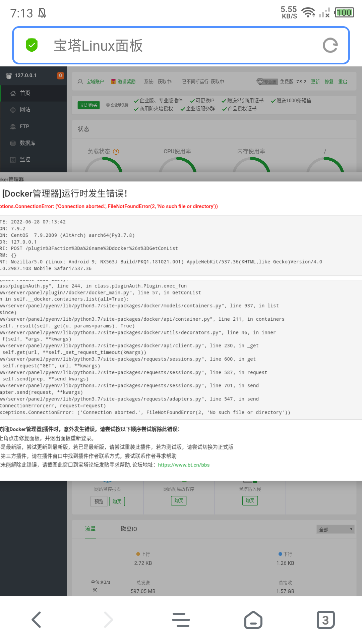Screen dimensions: 362x644
Task: Open 网站 in the sidebar
Action: click(x=34, y=110)
